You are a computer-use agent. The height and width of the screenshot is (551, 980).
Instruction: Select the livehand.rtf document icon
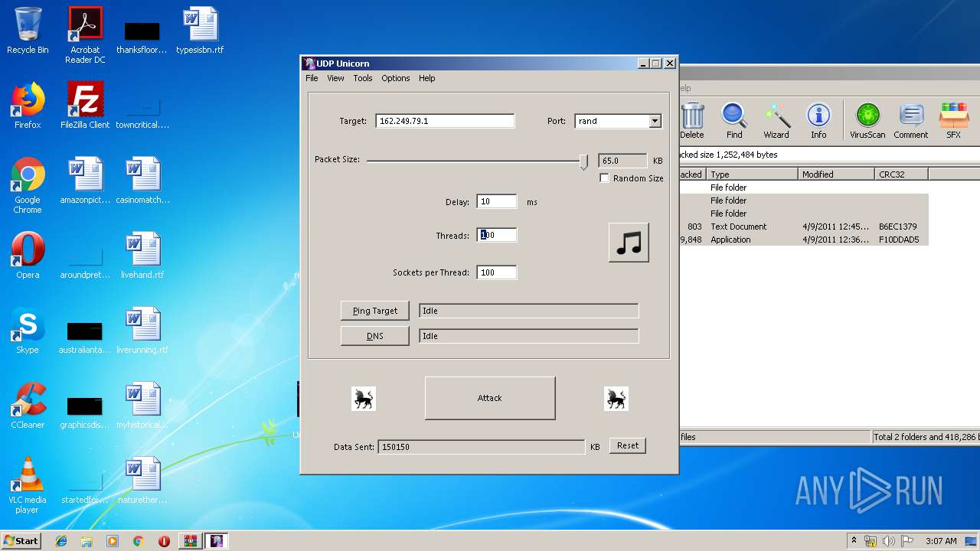(x=142, y=256)
